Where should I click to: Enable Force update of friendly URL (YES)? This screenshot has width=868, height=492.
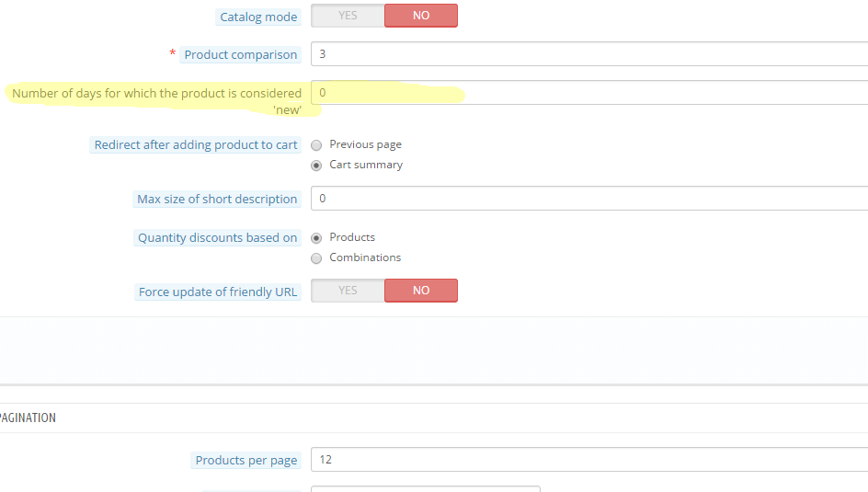(348, 291)
